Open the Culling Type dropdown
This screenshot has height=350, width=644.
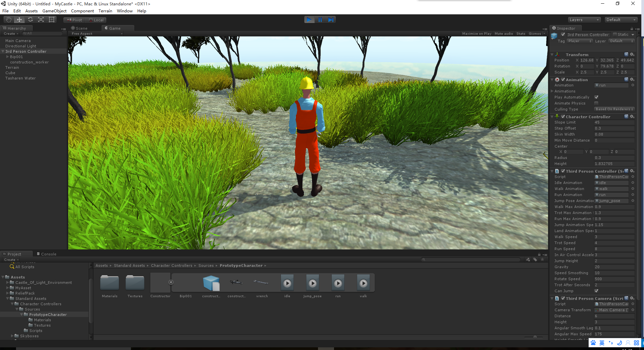coord(614,109)
